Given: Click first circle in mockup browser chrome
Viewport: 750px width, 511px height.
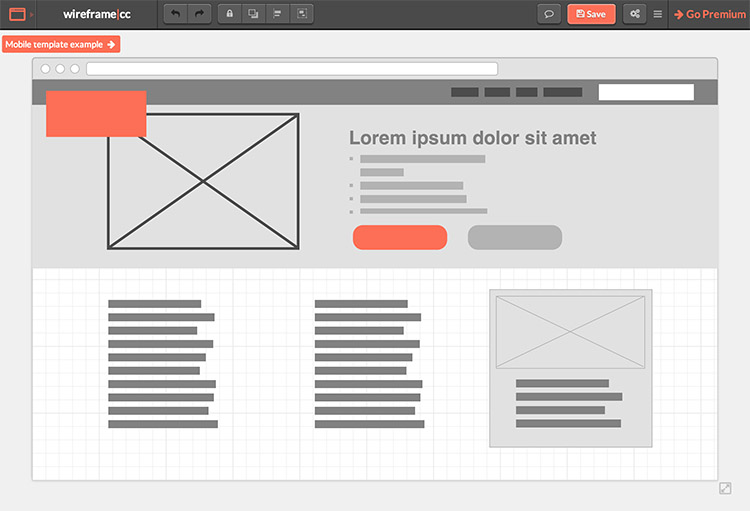Looking at the screenshot, I should 45,69.
